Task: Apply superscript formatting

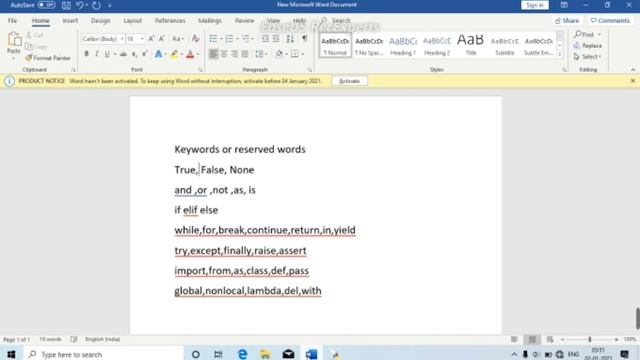Action: tap(144, 54)
